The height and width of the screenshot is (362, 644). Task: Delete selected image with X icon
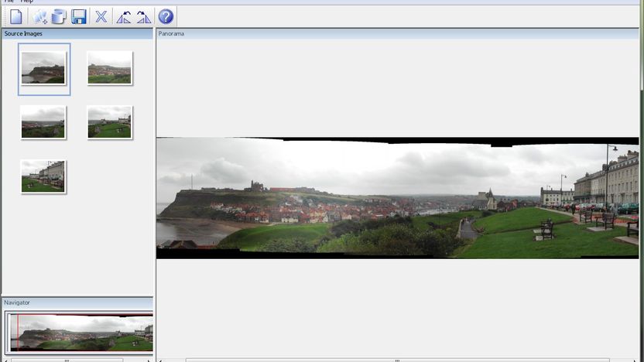[101, 17]
